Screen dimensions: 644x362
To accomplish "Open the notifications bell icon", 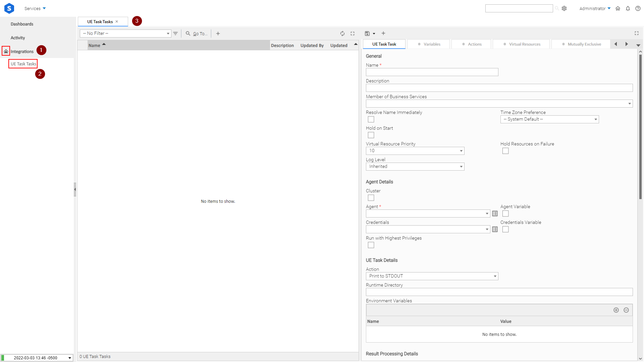I will point(628,8).
